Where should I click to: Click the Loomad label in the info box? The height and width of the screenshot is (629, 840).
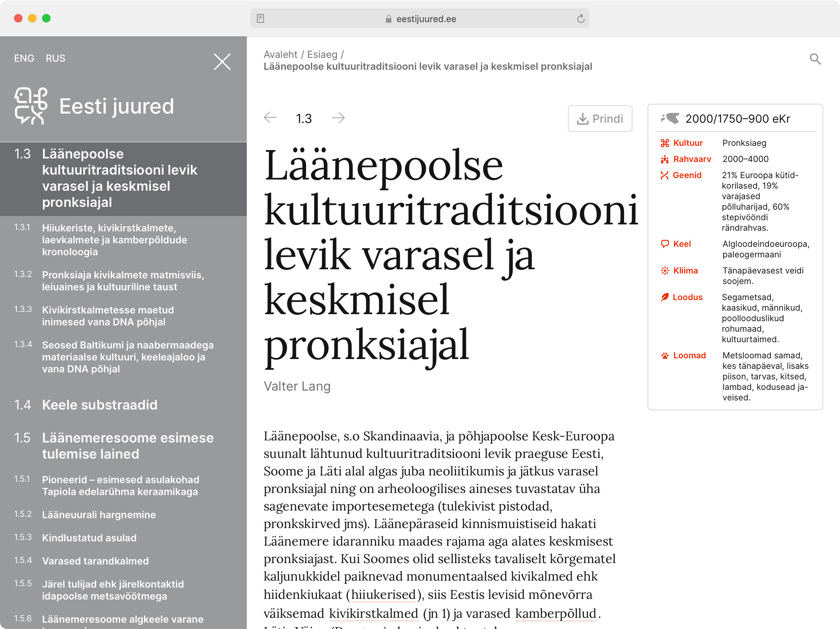689,356
